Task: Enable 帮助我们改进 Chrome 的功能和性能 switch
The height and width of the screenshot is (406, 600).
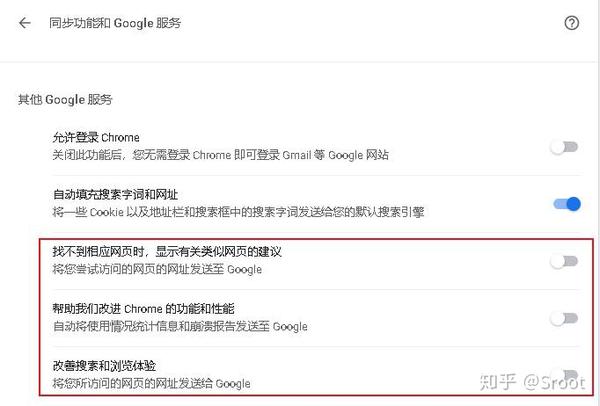Action: (x=564, y=318)
